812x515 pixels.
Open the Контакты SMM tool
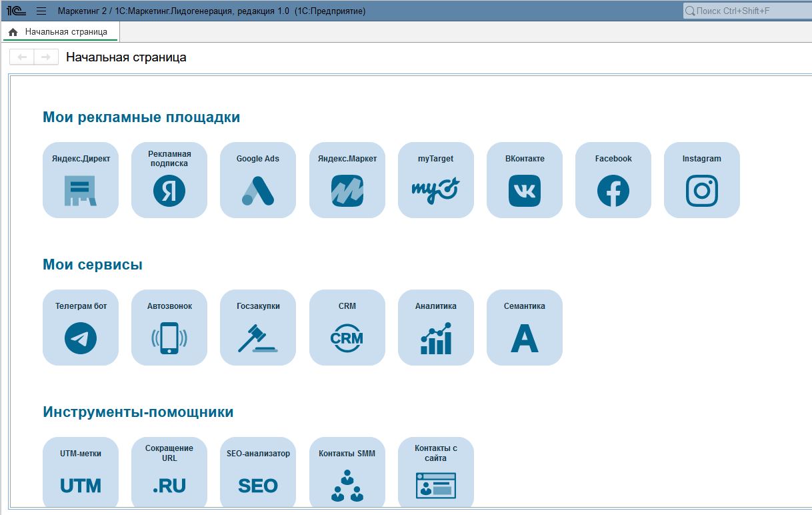point(347,473)
